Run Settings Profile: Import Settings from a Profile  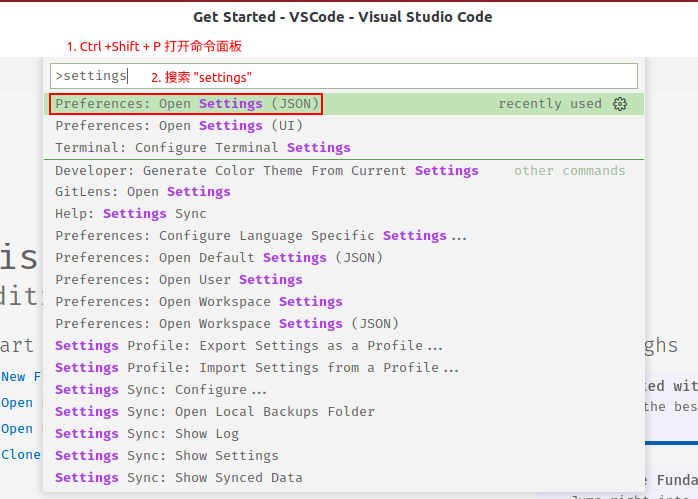coord(344,368)
